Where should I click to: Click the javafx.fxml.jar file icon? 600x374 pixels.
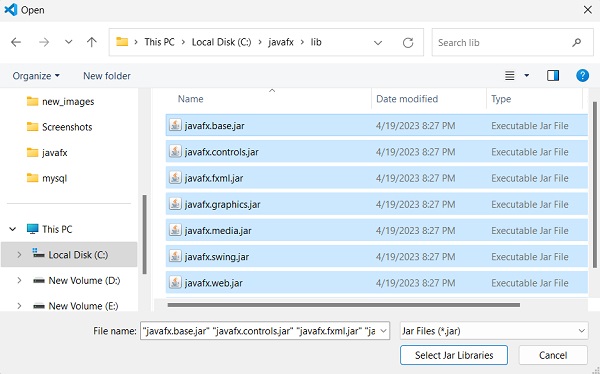pyautogui.click(x=175, y=178)
